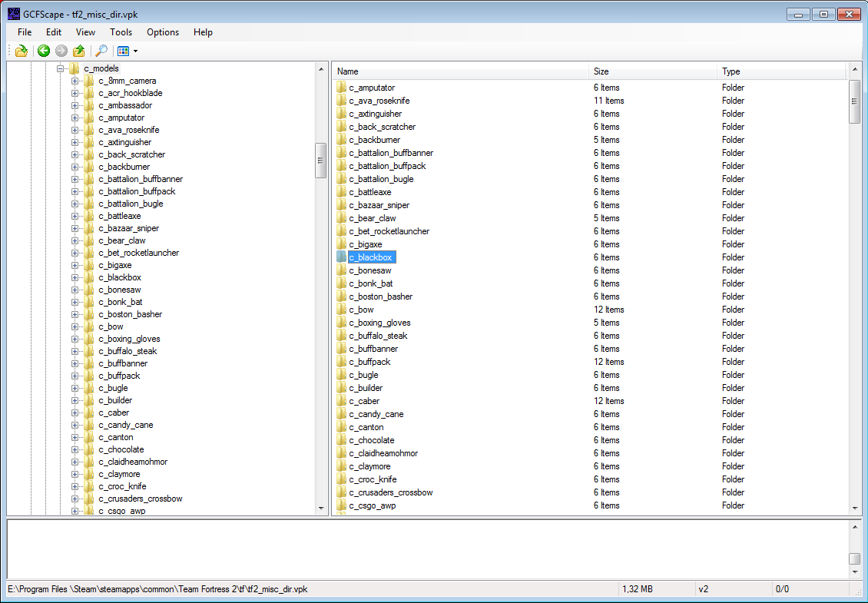Open the Options menu
The height and width of the screenshot is (603, 868).
[x=163, y=32]
